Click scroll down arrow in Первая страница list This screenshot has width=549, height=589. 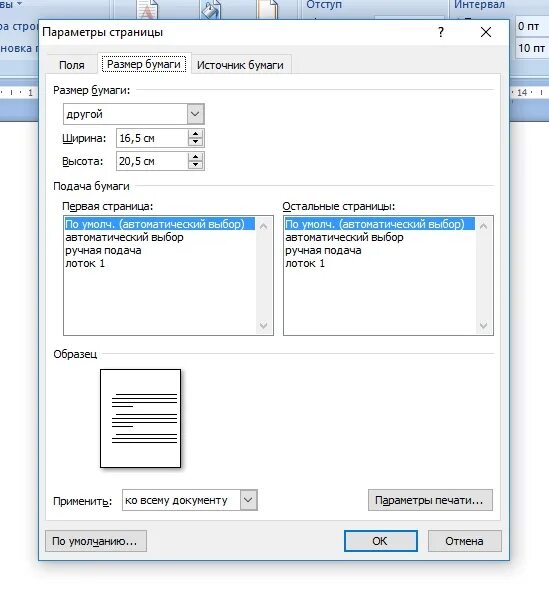(264, 325)
